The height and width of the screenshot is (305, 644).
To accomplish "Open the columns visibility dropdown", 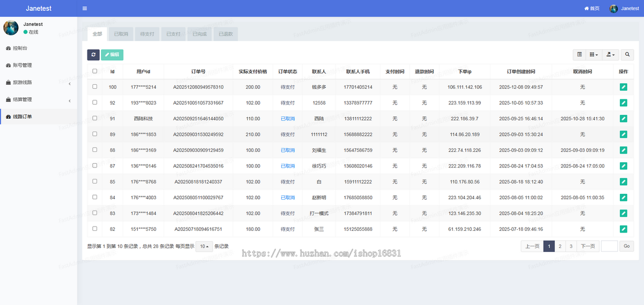I will (x=594, y=54).
